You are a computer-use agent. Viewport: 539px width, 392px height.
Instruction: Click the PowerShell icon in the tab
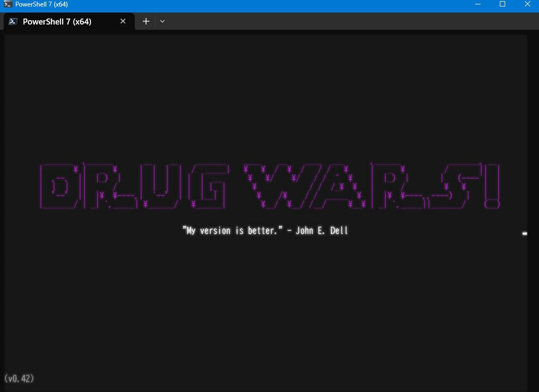(13, 21)
